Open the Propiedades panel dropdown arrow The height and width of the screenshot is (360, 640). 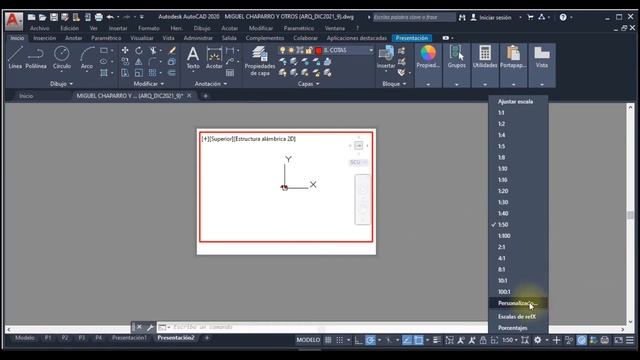click(x=428, y=84)
